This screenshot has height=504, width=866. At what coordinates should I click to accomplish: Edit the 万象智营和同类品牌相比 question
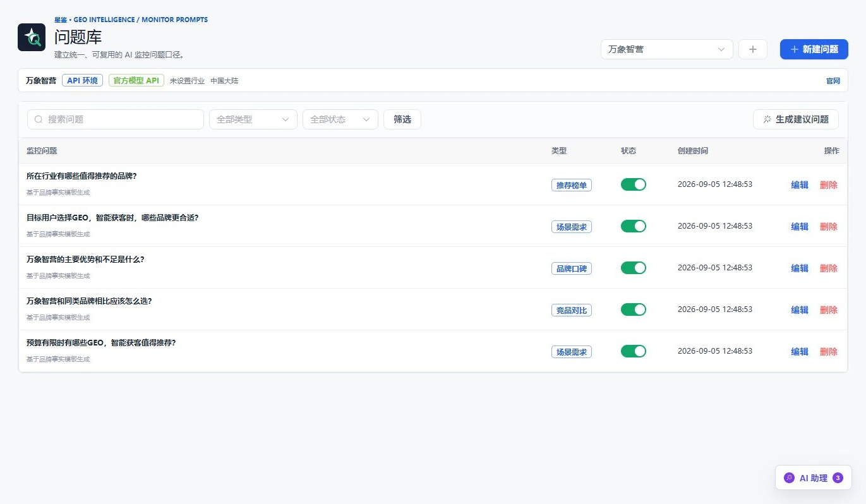tap(800, 310)
